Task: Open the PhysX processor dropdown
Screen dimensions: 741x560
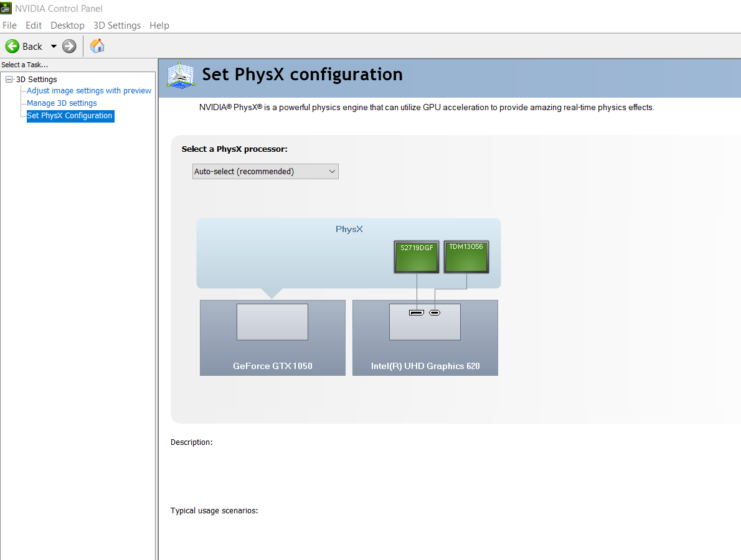Action: coord(265,171)
